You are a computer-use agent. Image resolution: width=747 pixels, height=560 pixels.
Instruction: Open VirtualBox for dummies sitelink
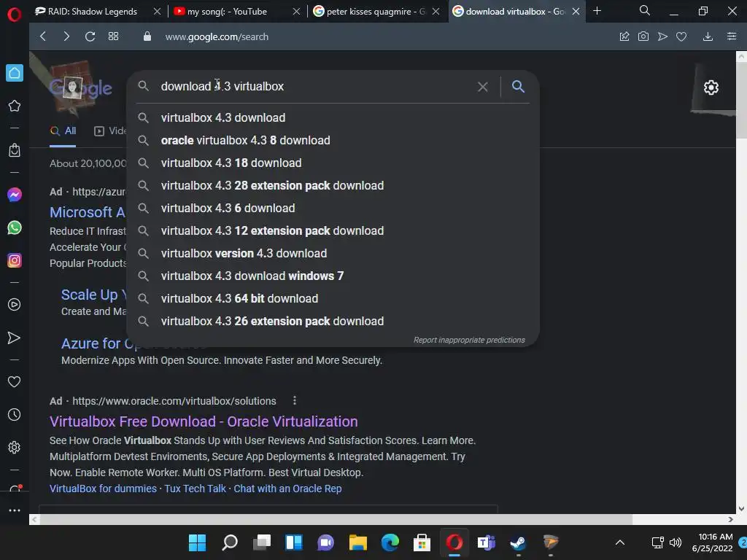click(x=103, y=489)
